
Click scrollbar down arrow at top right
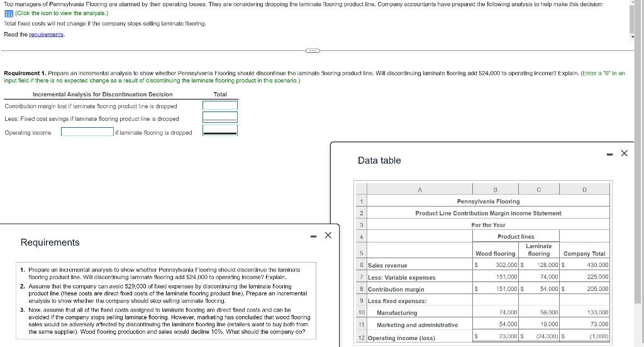tap(632, 37)
